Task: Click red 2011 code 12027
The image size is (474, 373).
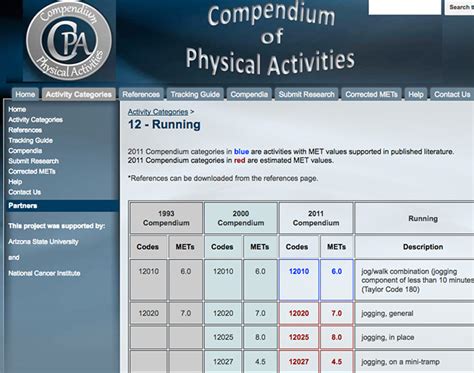Action: [299, 362]
